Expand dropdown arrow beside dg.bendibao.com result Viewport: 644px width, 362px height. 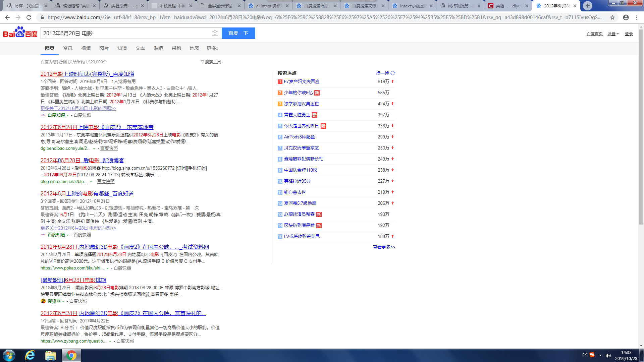(x=94, y=148)
